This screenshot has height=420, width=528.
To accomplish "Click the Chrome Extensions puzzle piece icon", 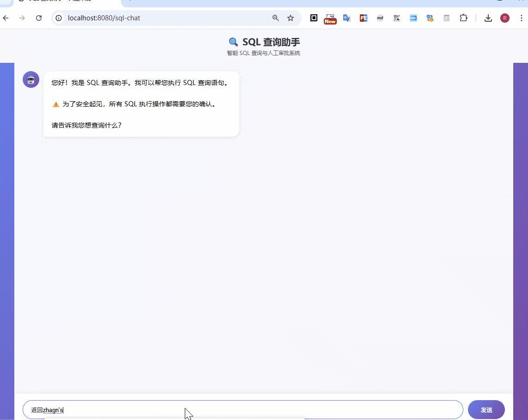I will (463, 18).
